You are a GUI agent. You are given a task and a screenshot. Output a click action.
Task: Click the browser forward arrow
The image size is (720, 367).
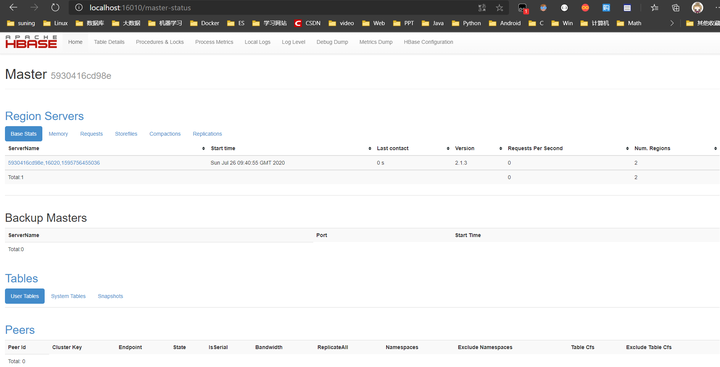click(34, 7)
